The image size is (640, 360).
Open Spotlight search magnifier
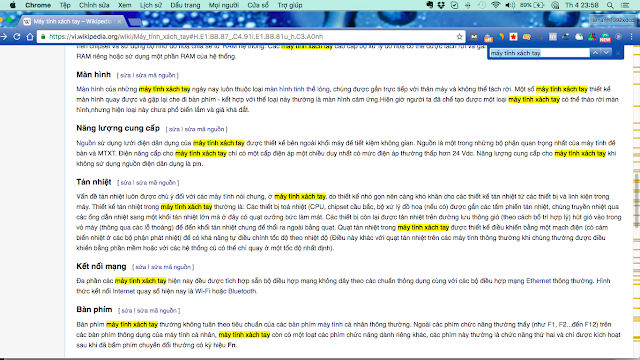(x=610, y=5)
